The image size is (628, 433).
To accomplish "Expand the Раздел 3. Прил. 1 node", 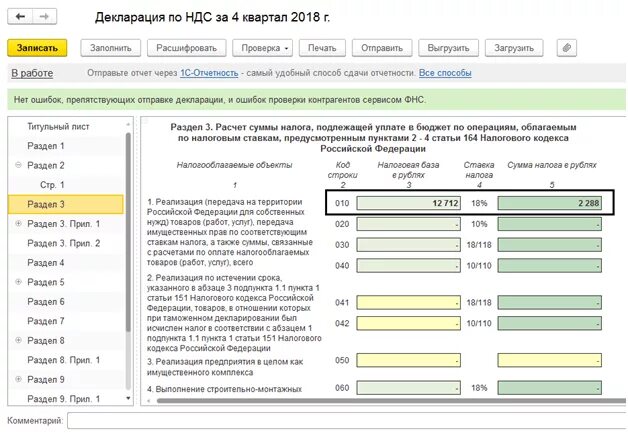I will [x=18, y=224].
